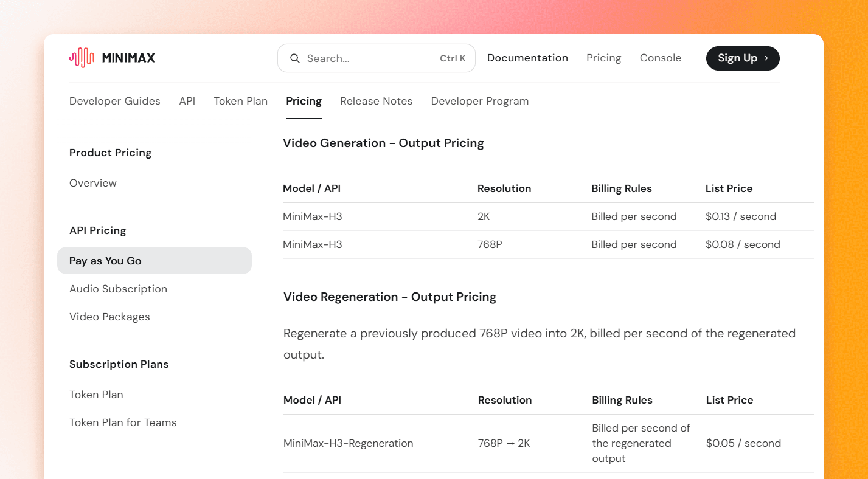Select the underlined Pricing tab
Screen dimensions: 868x479
coord(304,101)
